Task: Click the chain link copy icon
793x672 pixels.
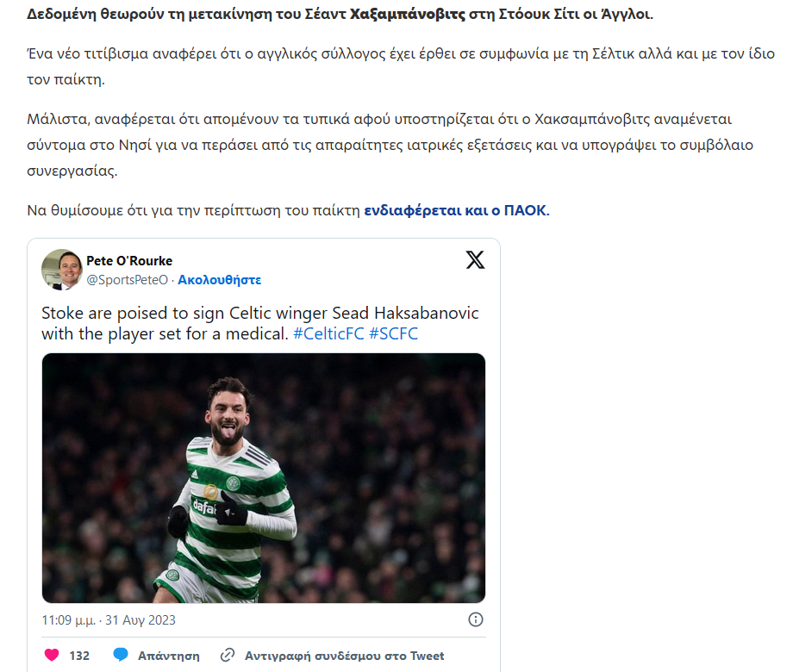Action: pos(228,656)
